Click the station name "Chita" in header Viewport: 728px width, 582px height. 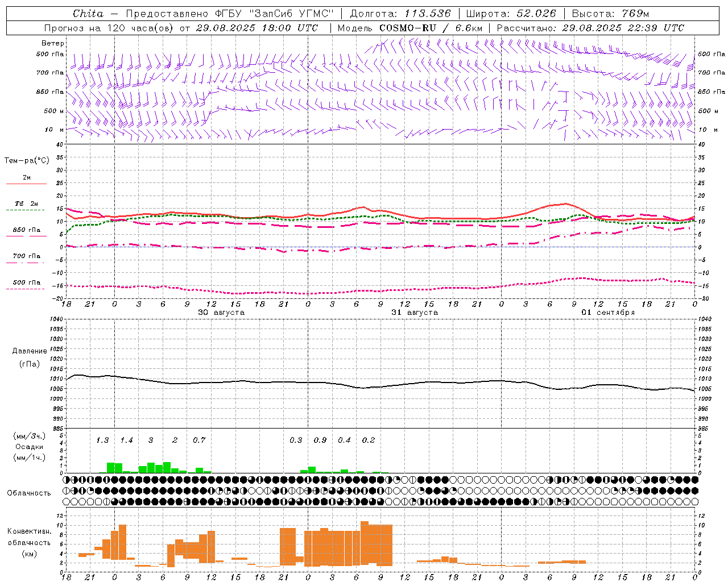[x=88, y=14]
